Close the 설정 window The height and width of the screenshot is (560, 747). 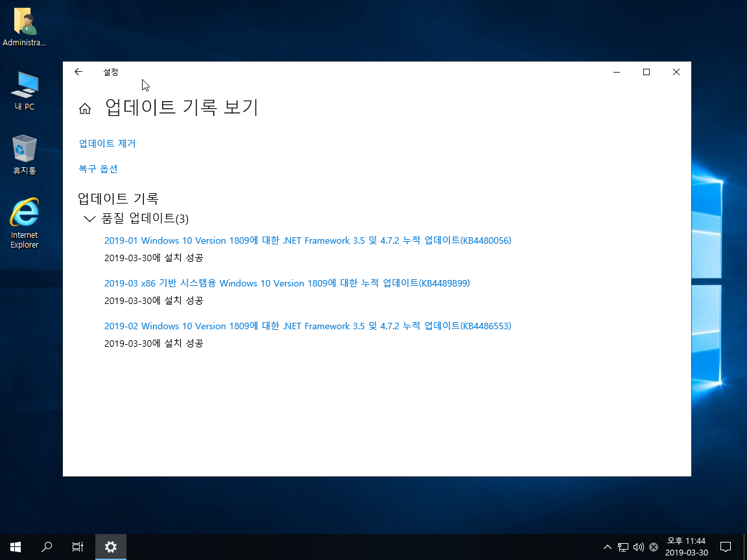[676, 72]
